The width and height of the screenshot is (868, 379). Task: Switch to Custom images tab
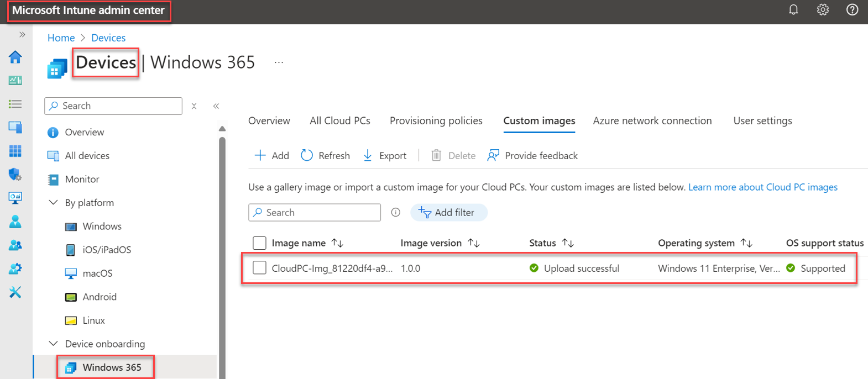coord(539,120)
